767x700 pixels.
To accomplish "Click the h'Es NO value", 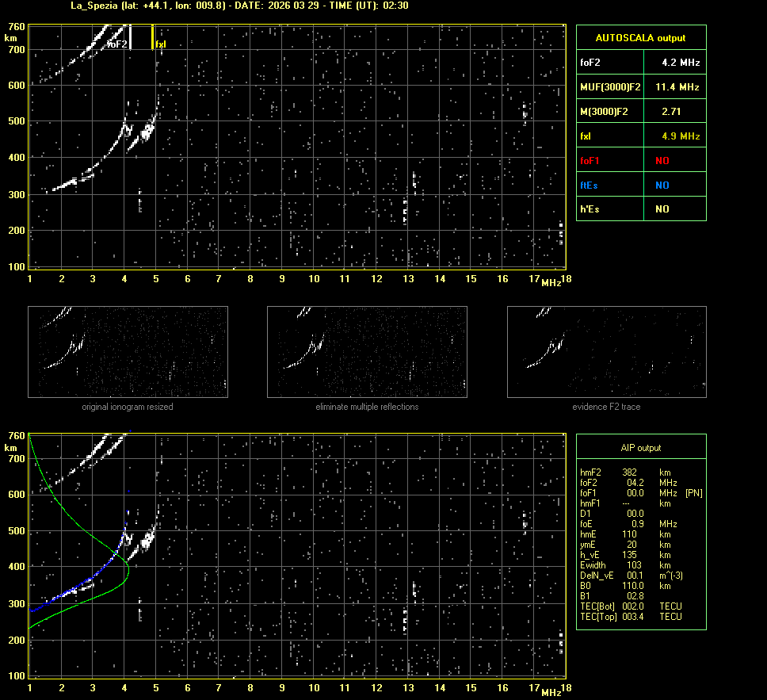I will point(662,209).
